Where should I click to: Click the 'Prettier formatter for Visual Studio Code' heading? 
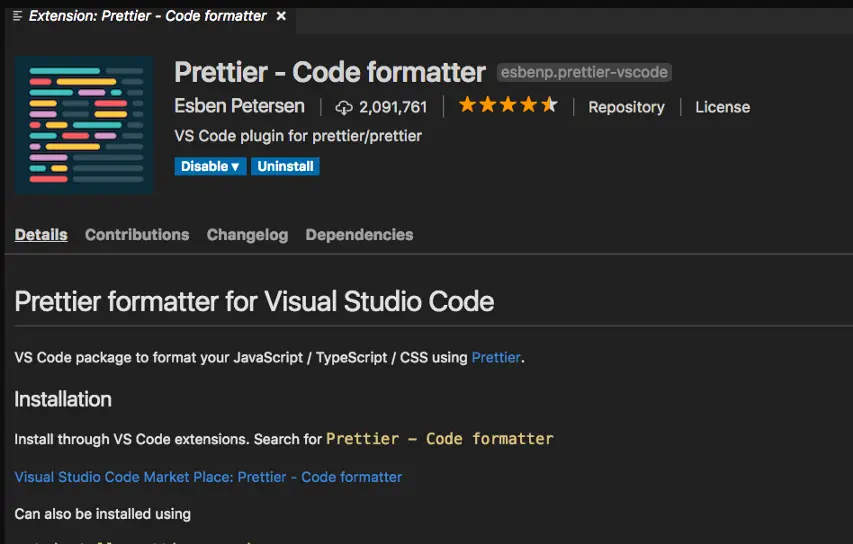(254, 301)
